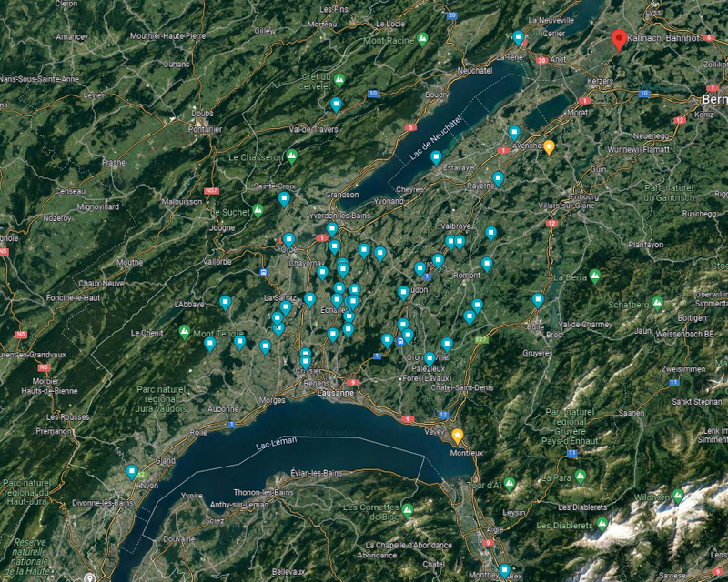Select the Wildhorn mountain icon

click(678, 497)
